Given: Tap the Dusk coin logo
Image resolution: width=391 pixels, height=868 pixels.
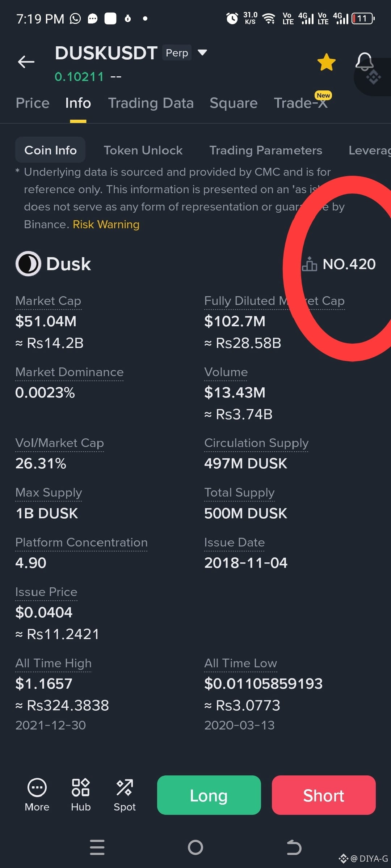Looking at the screenshot, I should [28, 264].
